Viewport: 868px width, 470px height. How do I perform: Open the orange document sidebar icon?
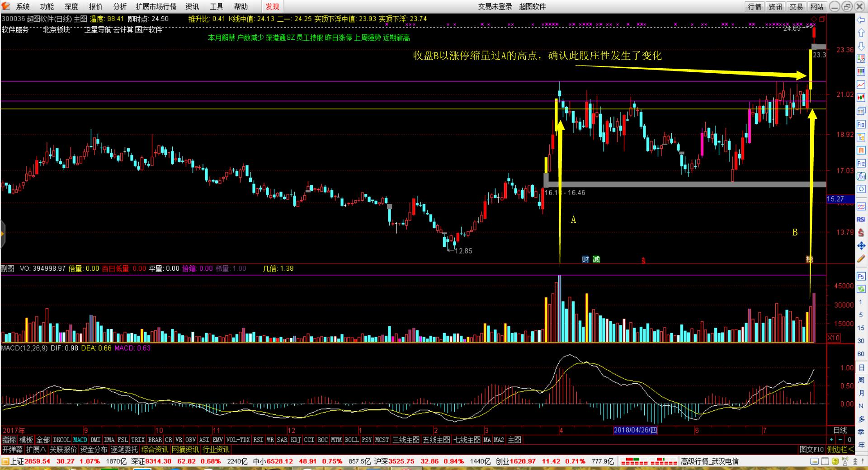(x=861, y=150)
